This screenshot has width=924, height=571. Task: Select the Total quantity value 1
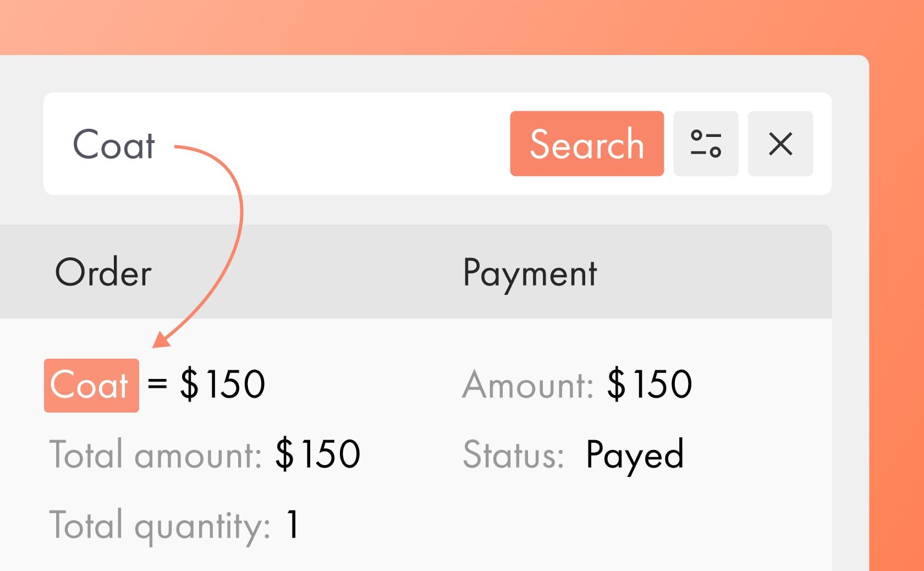tap(293, 525)
